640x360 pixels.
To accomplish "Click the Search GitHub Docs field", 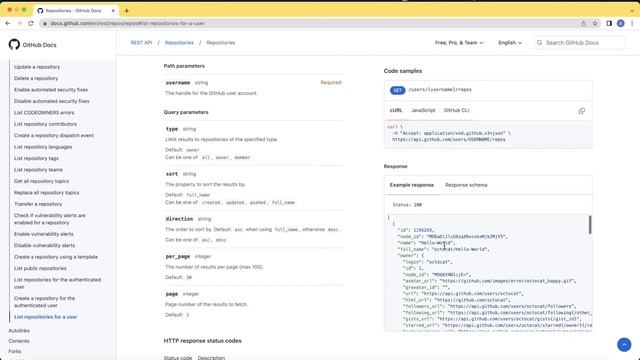I will click(x=580, y=42).
